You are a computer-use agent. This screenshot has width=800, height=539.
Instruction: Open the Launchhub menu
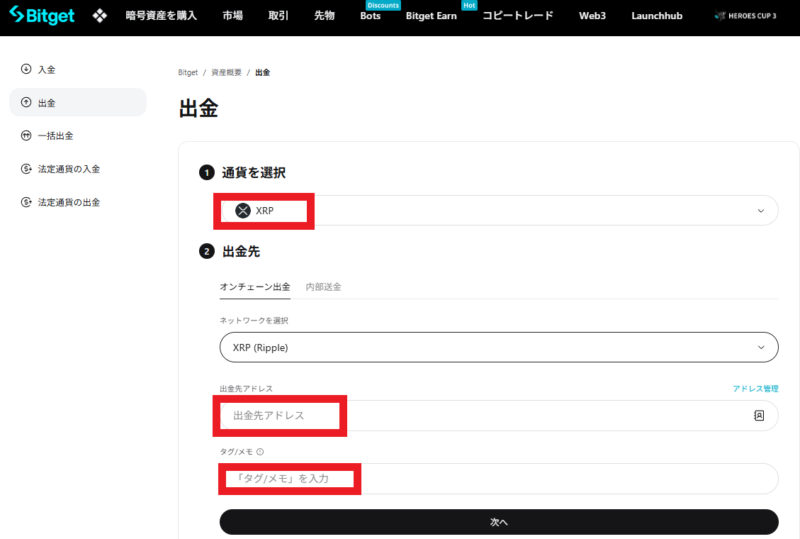click(x=657, y=16)
